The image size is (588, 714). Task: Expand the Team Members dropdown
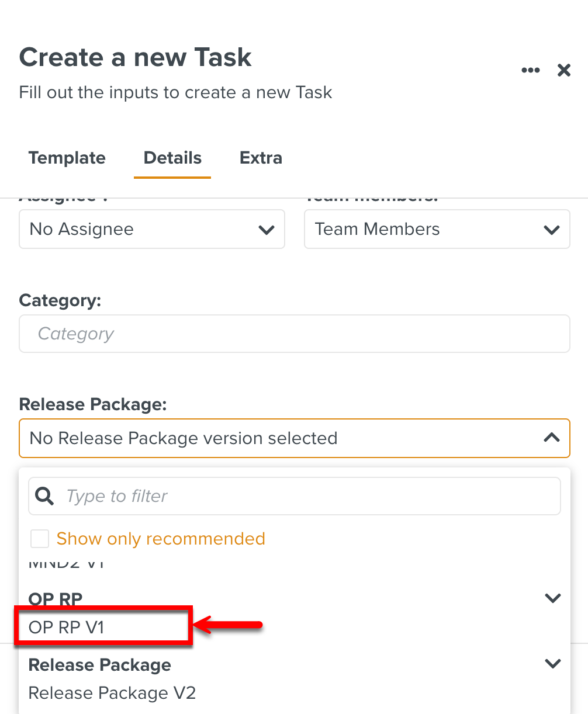(436, 229)
